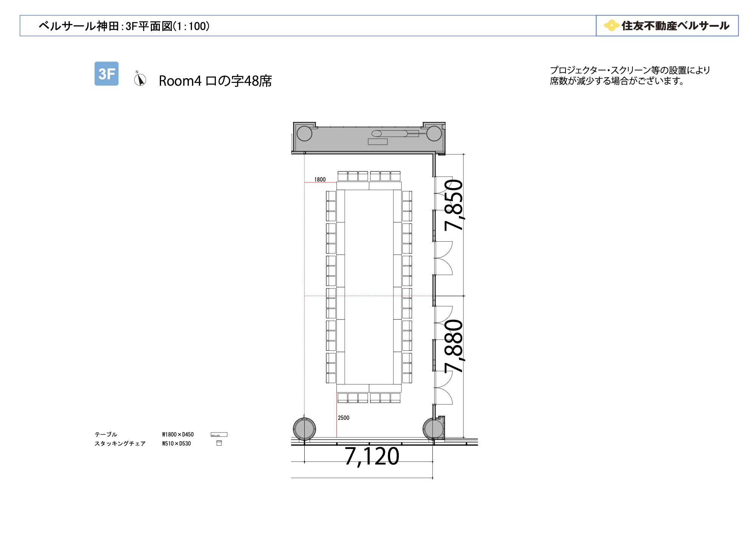The height and width of the screenshot is (534, 756).
Task: Click the top-right round column
Action: [x=434, y=134]
